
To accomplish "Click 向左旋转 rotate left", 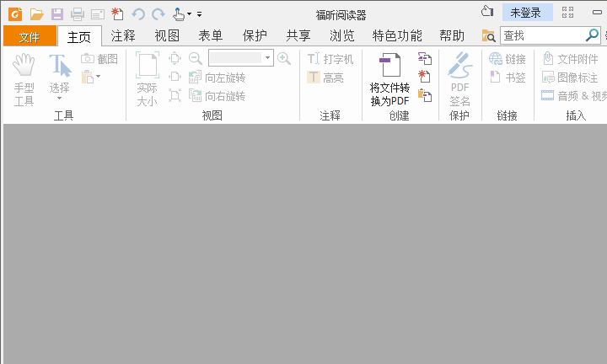I will (217, 78).
